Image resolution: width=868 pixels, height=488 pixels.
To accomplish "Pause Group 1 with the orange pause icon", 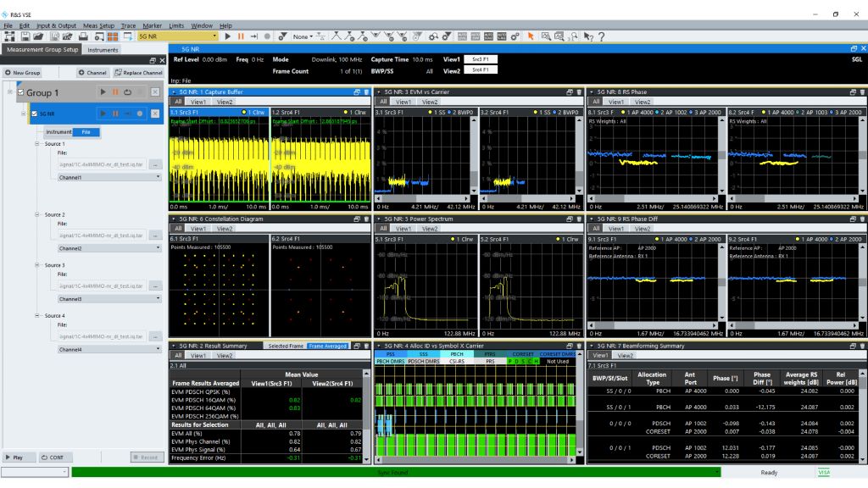I will click(x=115, y=92).
